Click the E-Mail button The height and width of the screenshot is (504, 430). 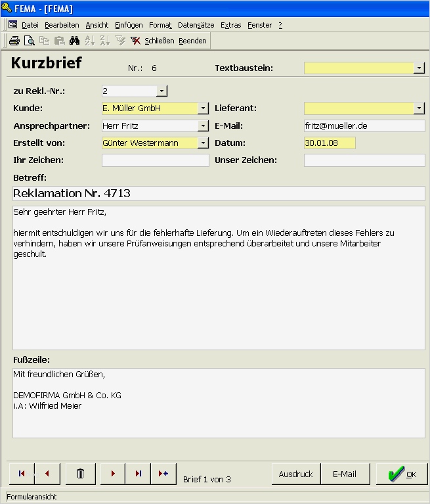(345, 474)
